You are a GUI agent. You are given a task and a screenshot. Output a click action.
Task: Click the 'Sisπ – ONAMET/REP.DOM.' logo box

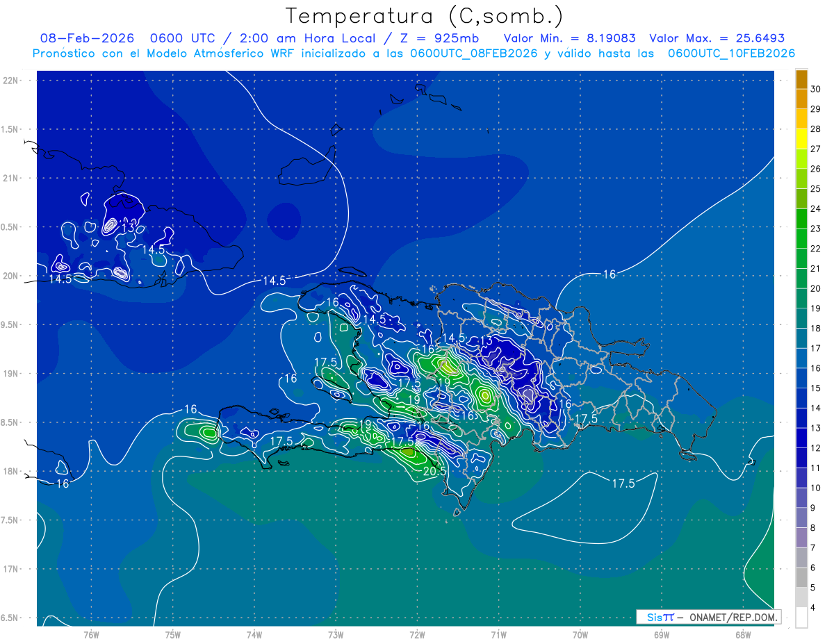(708, 617)
